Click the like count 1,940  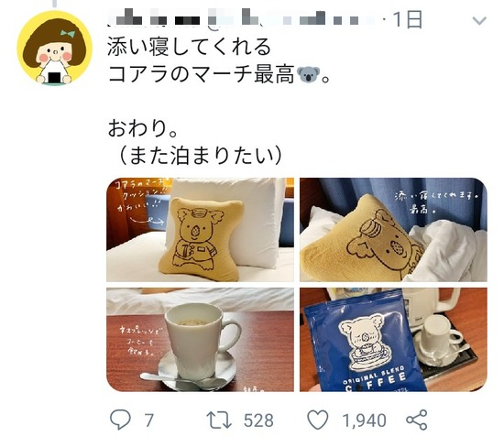coord(364,420)
